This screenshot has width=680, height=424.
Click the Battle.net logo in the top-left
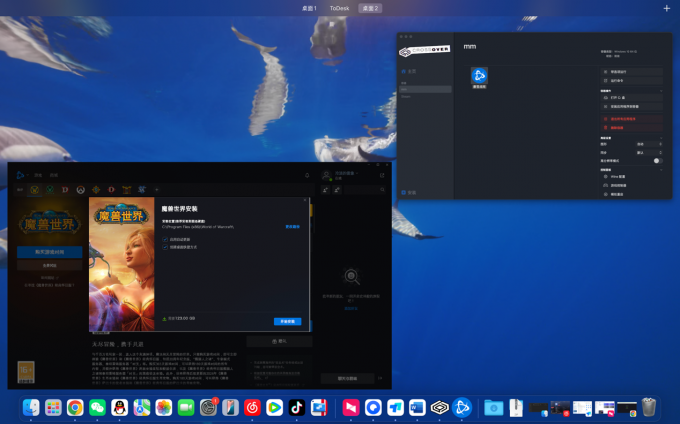pyautogui.click(x=17, y=175)
